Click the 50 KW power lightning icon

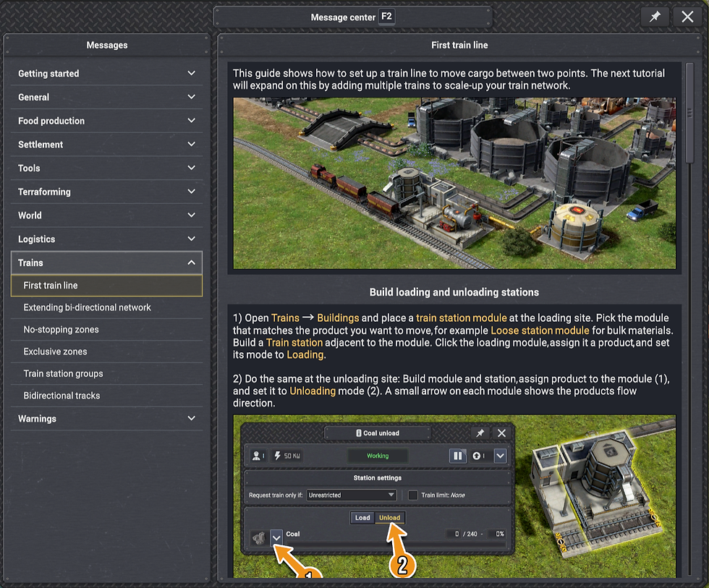pyautogui.click(x=277, y=456)
